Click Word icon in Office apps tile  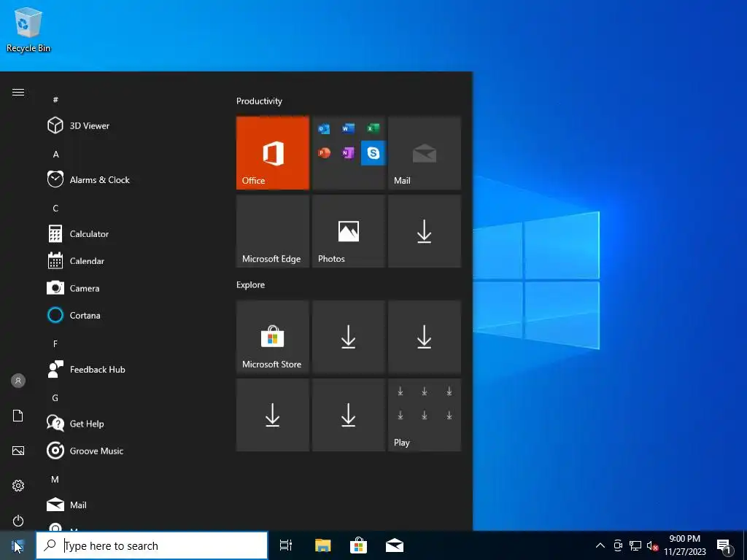click(x=348, y=128)
